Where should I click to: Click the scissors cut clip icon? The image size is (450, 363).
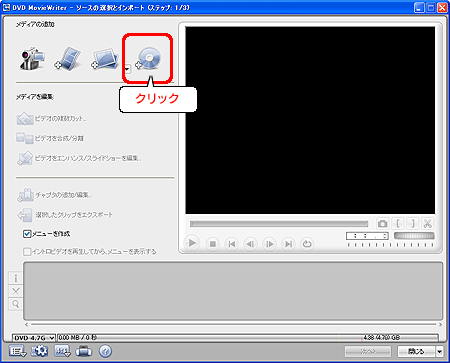pyautogui.click(x=427, y=223)
